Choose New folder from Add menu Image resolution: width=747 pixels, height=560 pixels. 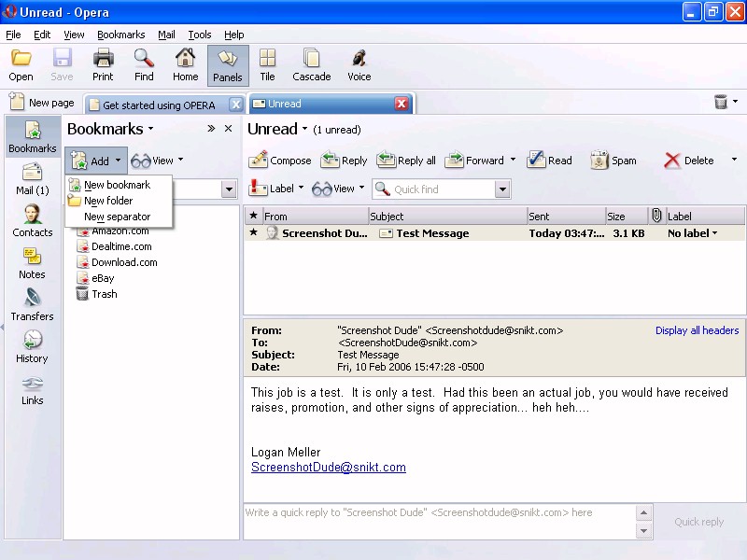click(107, 201)
